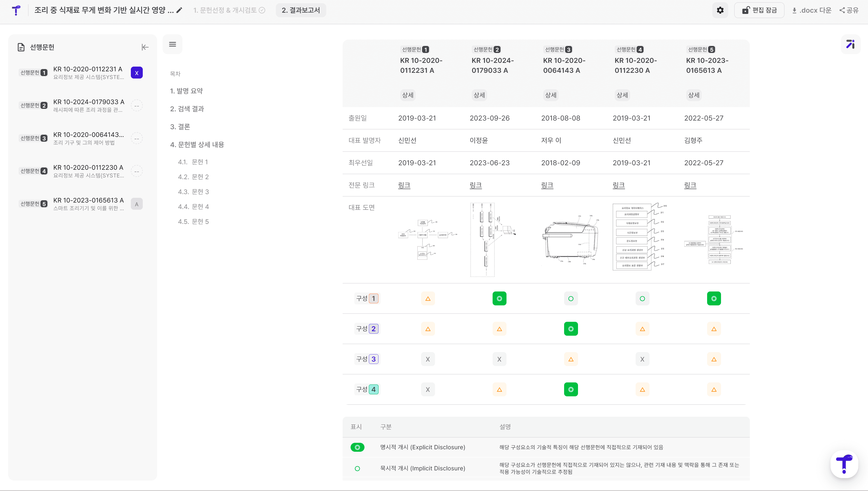Toggle the A grade badge for 선행문헌 5
This screenshot has height=491, width=868.
click(137, 204)
